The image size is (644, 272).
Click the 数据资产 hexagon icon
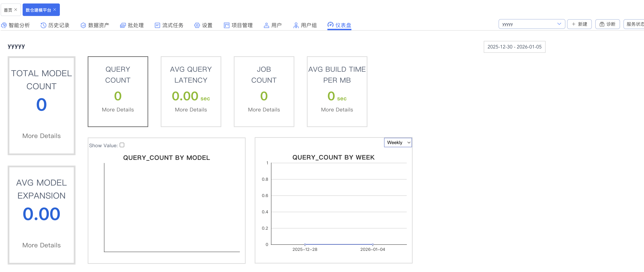coord(83,25)
